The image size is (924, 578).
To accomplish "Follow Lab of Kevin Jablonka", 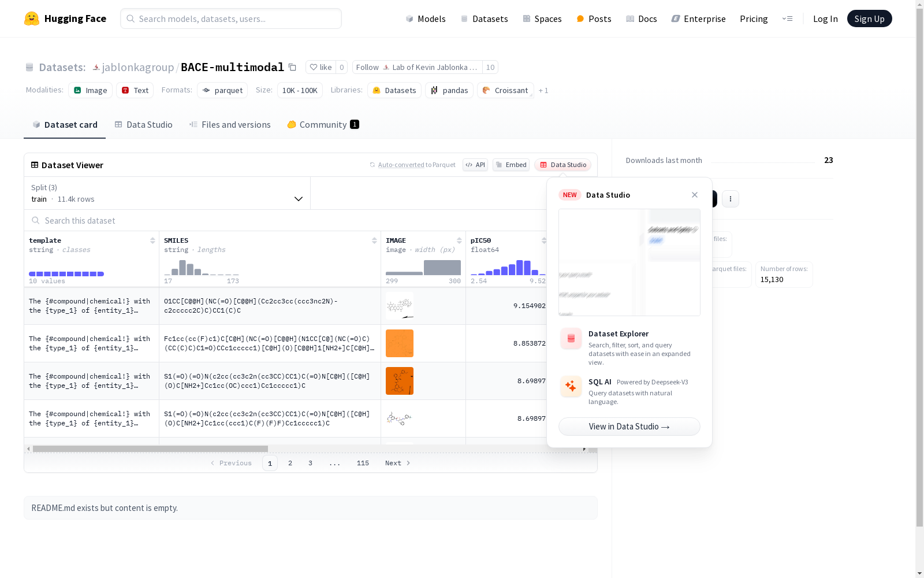I will pyautogui.click(x=417, y=68).
